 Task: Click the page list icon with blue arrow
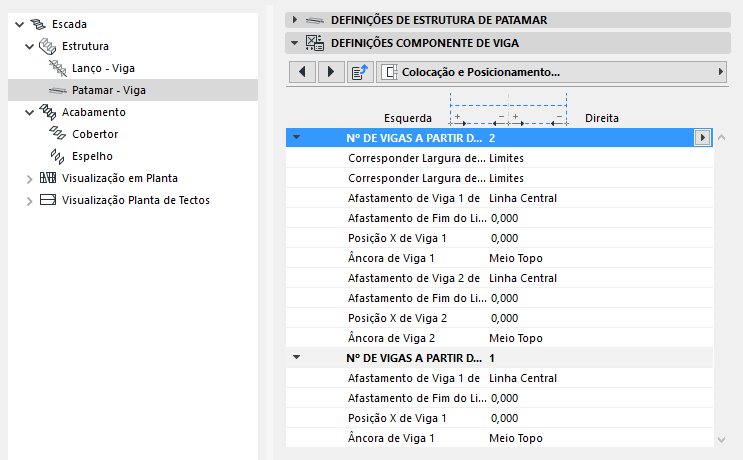pyautogui.click(x=360, y=72)
